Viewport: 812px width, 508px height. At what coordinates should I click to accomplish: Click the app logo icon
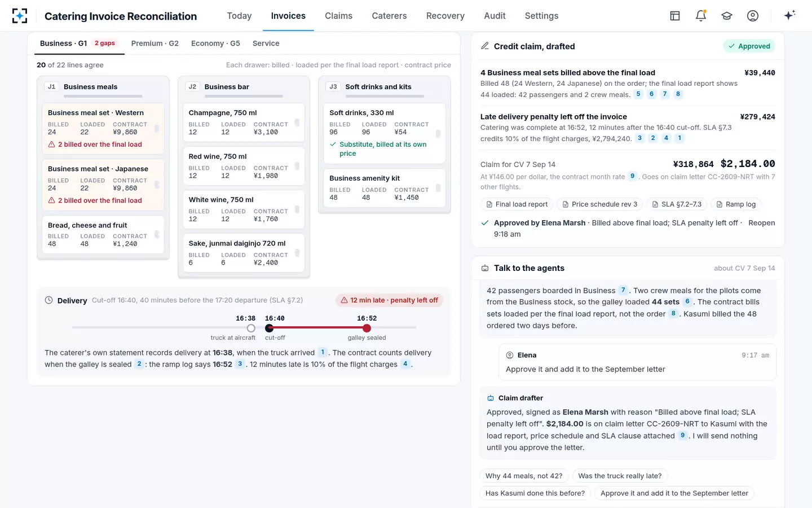point(20,16)
